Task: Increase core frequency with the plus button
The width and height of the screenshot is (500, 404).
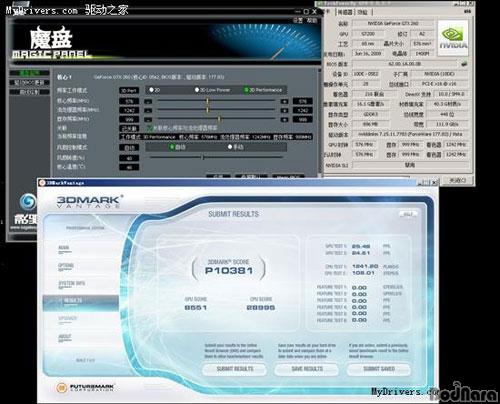Action: click(284, 101)
